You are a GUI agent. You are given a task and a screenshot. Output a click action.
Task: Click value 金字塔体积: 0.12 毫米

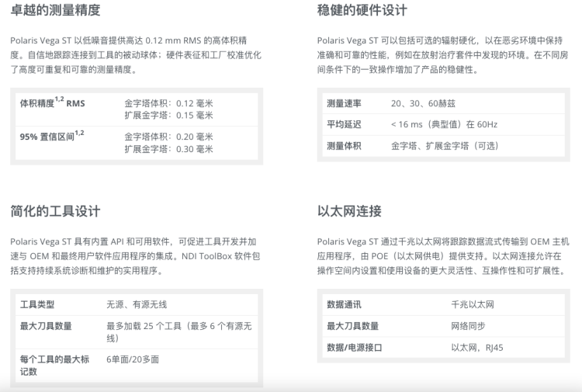pyautogui.click(x=168, y=103)
